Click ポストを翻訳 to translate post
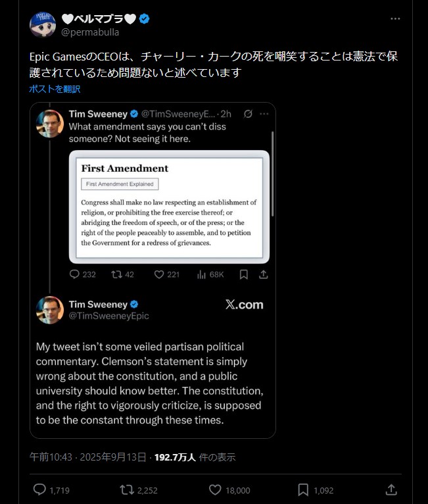This screenshot has height=504, width=428. [x=55, y=89]
